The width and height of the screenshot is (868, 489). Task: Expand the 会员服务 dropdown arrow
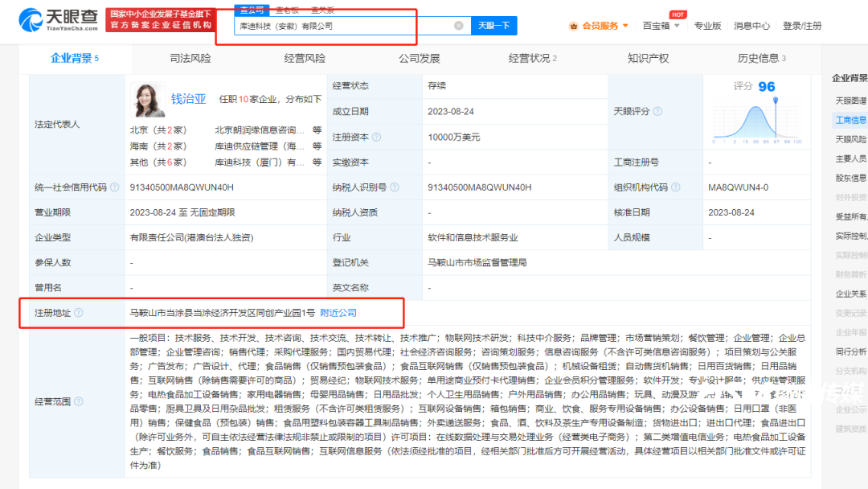pos(625,26)
